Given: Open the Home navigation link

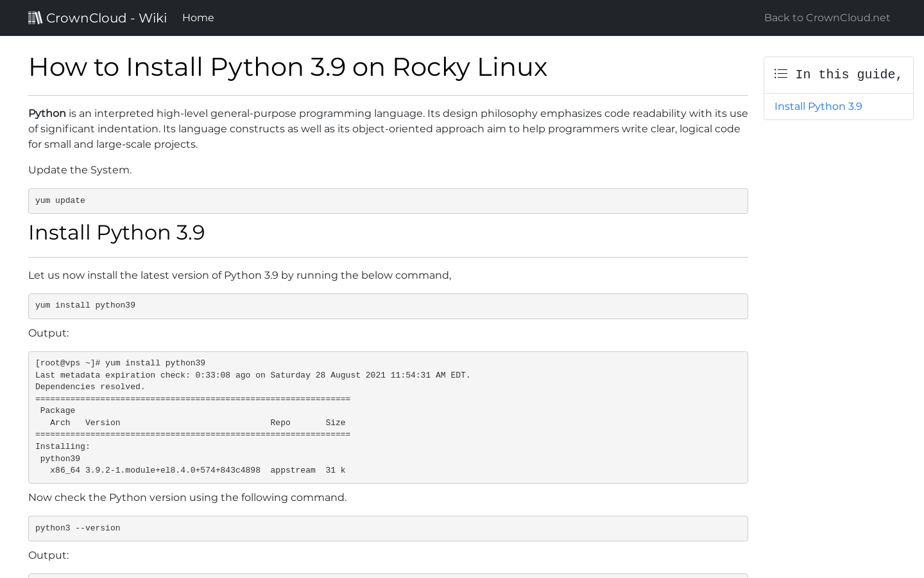Looking at the screenshot, I should point(198,17).
